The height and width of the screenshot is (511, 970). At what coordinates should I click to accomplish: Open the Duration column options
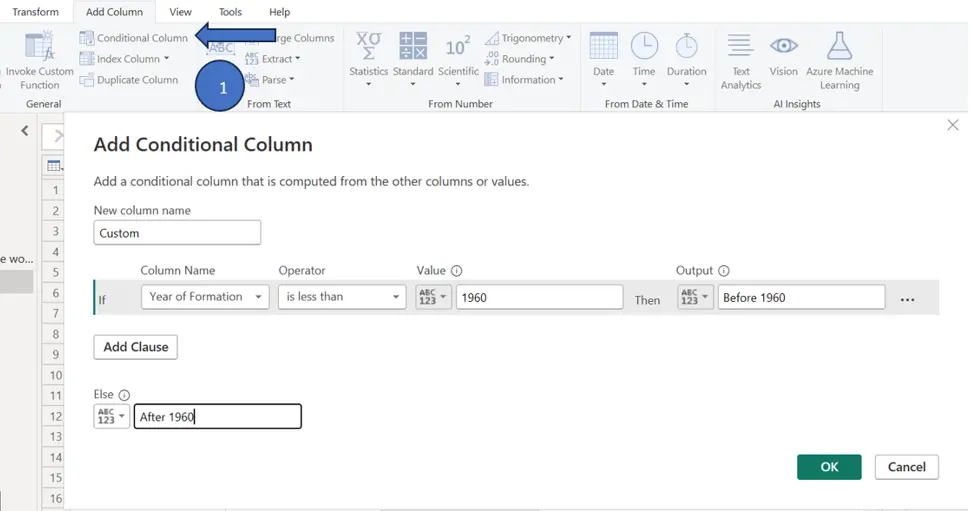[686, 60]
